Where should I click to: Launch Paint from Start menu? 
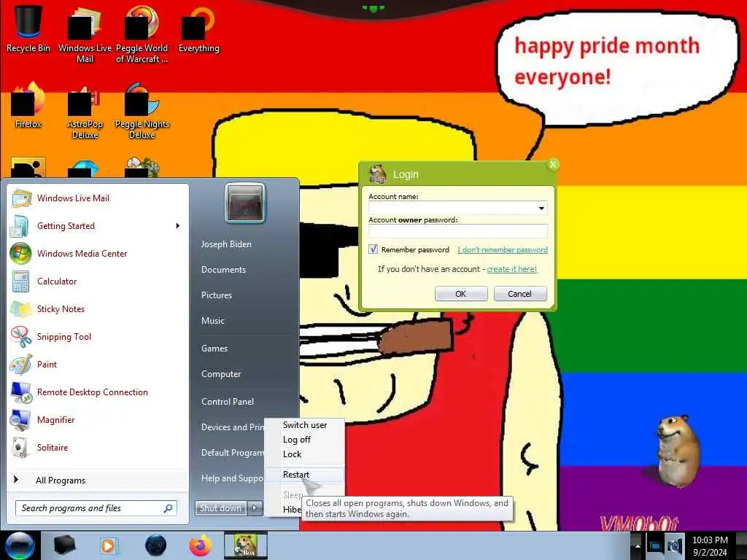pos(98,365)
